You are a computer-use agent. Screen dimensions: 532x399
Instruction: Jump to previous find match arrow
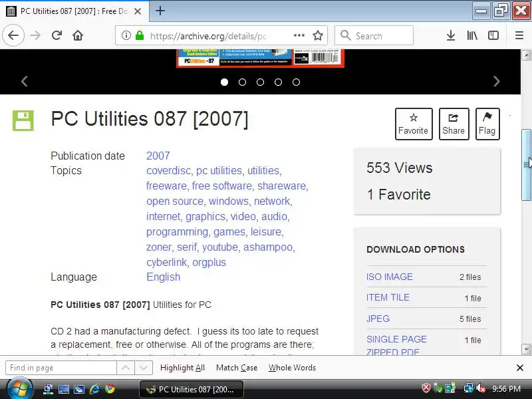pyautogui.click(x=126, y=368)
